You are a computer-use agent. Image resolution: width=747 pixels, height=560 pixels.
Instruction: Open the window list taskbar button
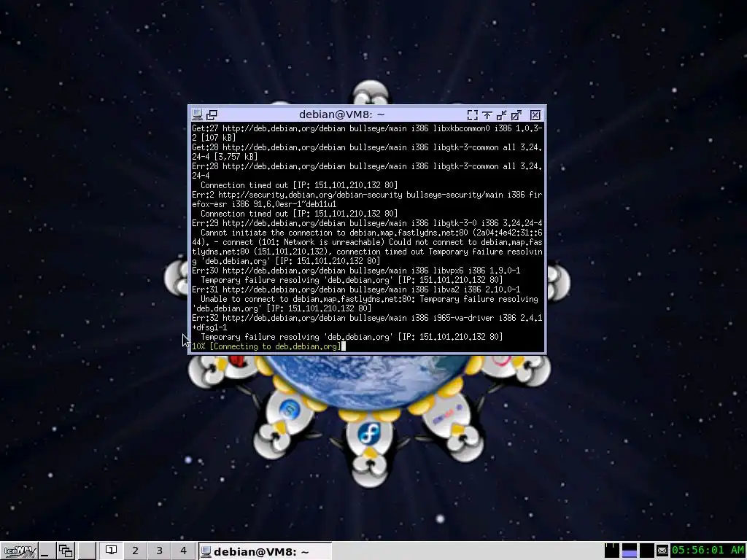point(66,551)
